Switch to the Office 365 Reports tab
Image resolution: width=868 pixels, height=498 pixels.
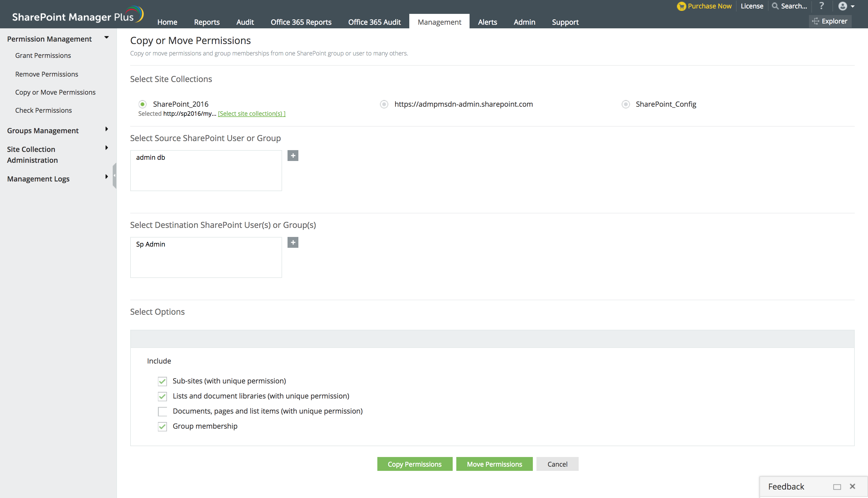(301, 22)
